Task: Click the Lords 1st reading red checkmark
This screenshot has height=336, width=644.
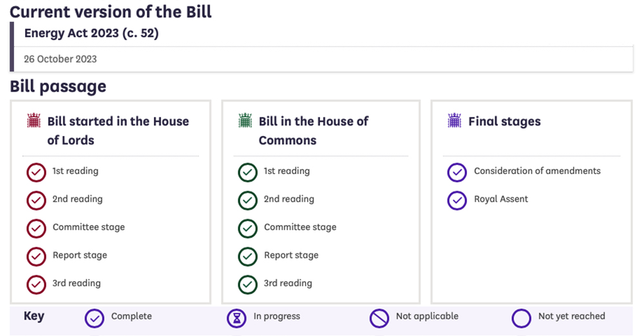Action: point(36,173)
